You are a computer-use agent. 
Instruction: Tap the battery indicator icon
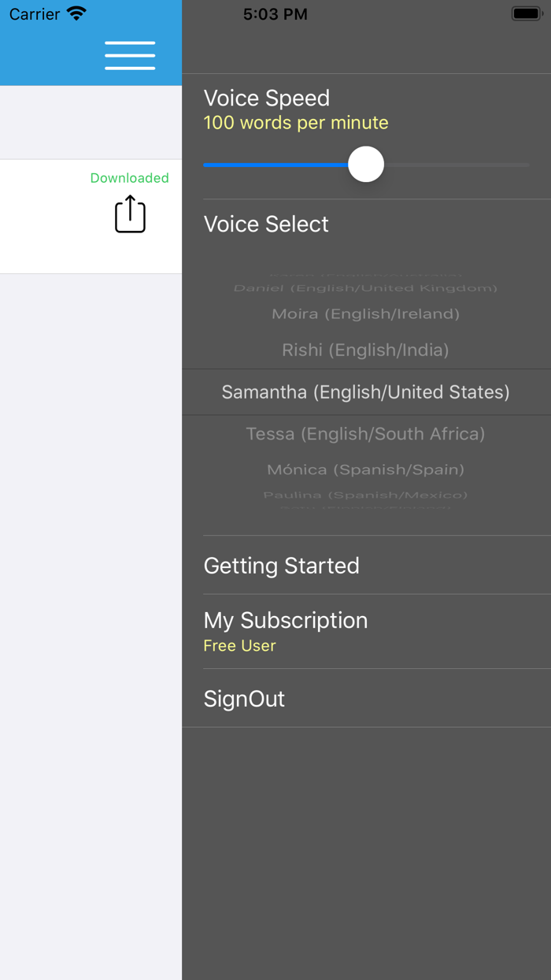pos(527,13)
